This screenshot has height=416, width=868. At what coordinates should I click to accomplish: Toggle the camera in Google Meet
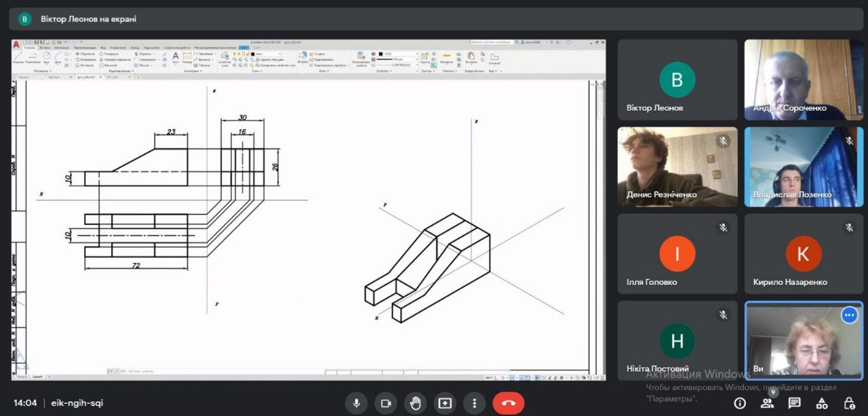[386, 403]
